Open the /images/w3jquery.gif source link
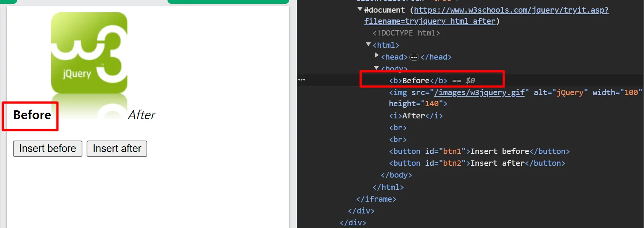Image resolution: width=644 pixels, height=228 pixels. (x=479, y=92)
